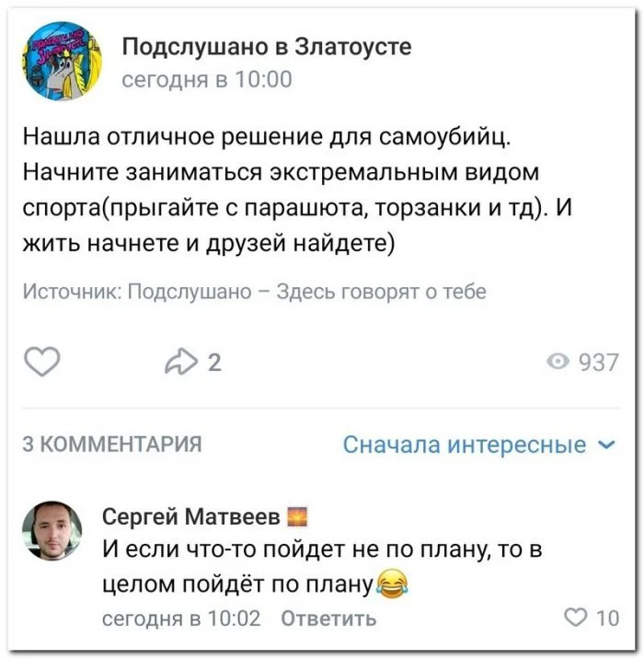
Task: Click the comment like count 10
Action: point(607,619)
